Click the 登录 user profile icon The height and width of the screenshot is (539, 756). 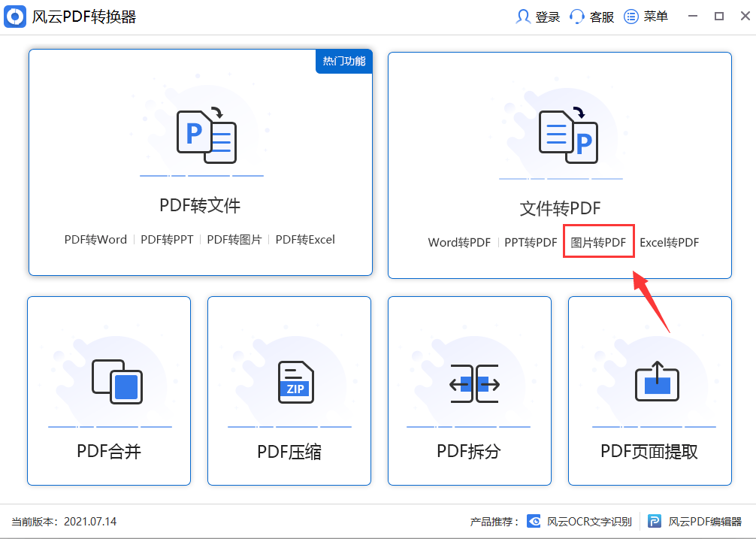click(522, 17)
